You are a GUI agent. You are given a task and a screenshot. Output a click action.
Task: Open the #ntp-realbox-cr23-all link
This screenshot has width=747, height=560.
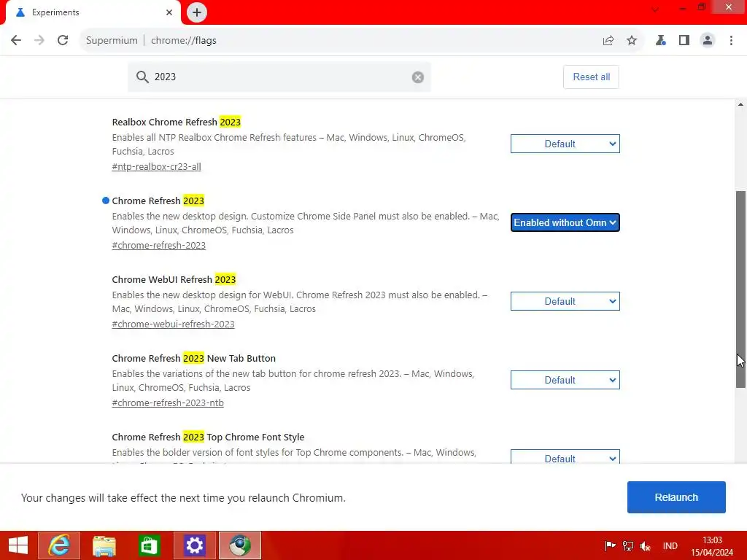(156, 167)
